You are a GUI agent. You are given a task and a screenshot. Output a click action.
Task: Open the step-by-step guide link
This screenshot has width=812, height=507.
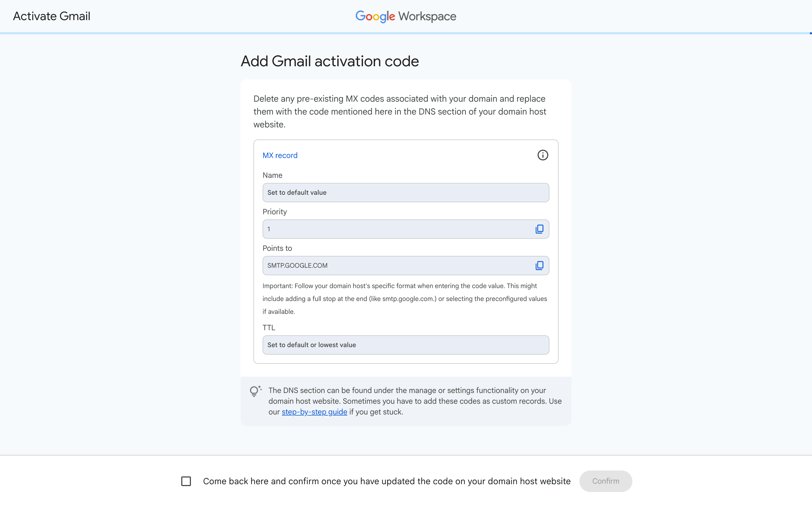[314, 412]
